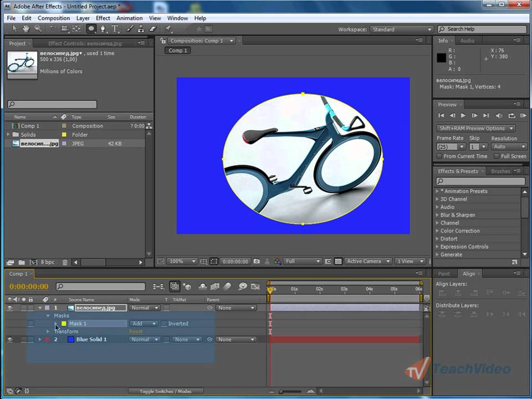Select the Hand tool
Screen dimensions: 532x399
[x=26, y=29]
